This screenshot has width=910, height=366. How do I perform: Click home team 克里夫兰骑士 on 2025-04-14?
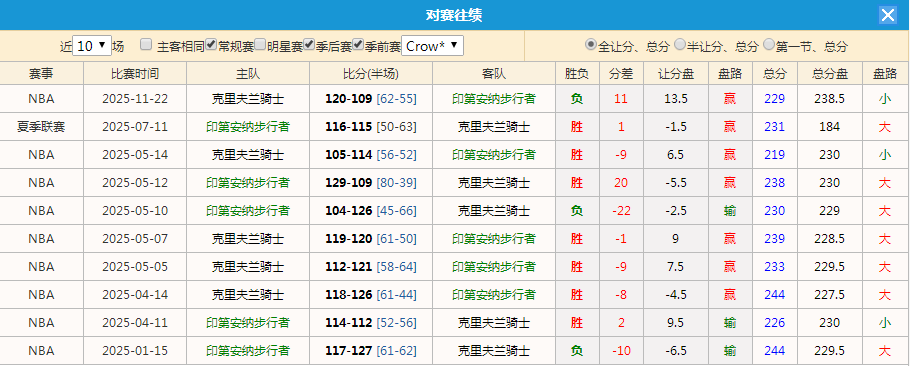(248, 295)
